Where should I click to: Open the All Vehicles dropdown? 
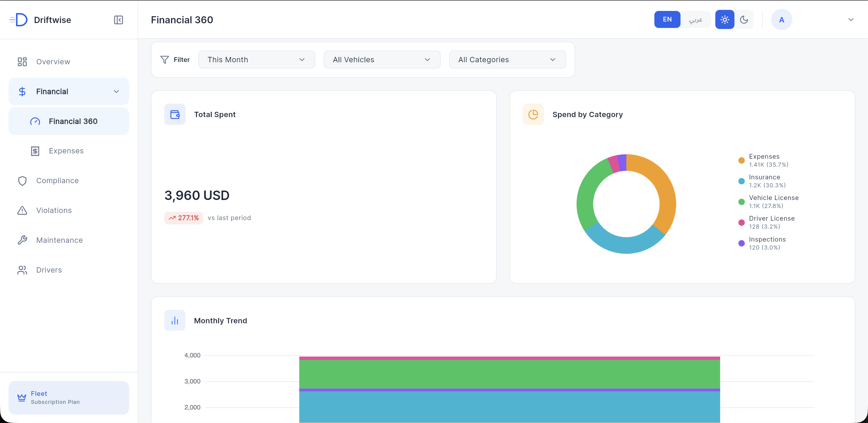(382, 60)
